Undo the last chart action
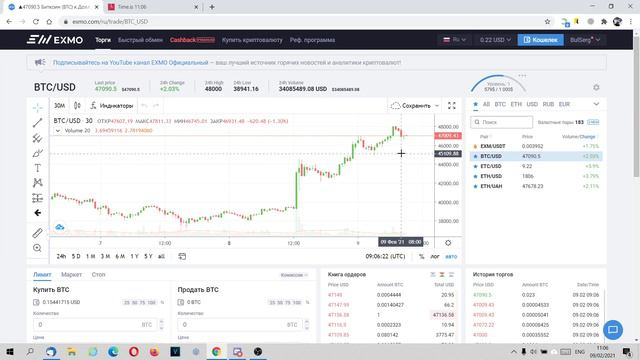Screen dimensions: 640x360 pyautogui.click(x=144, y=106)
